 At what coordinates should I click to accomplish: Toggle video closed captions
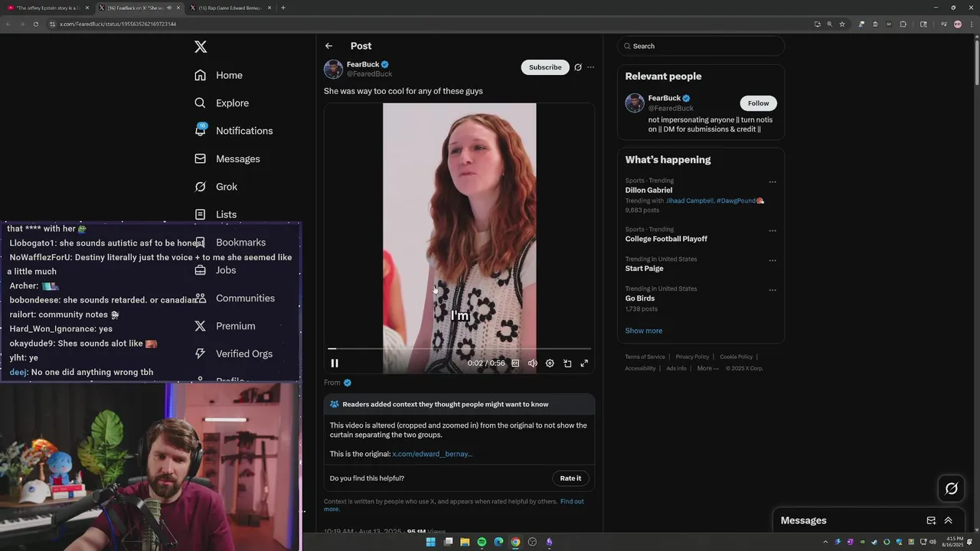[x=515, y=364]
